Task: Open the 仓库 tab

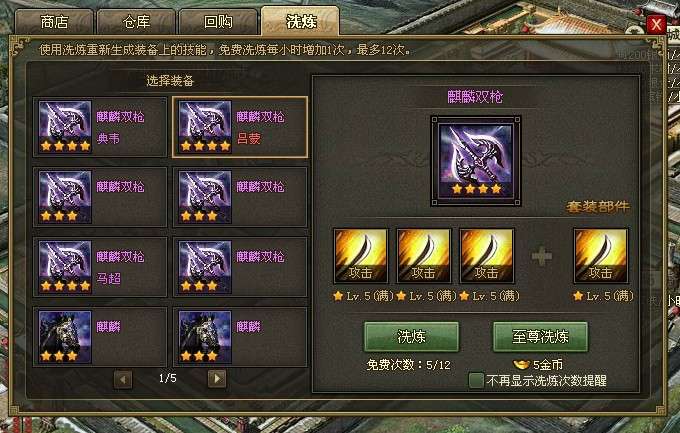Action: coord(136,22)
